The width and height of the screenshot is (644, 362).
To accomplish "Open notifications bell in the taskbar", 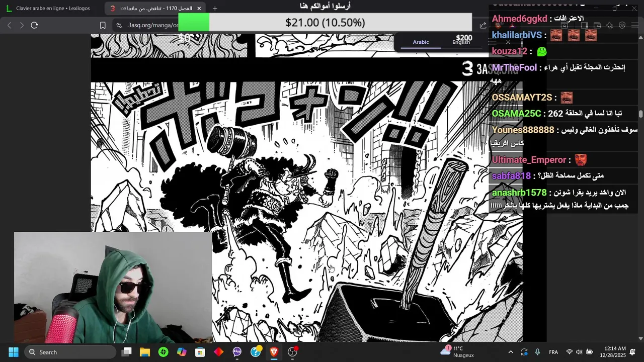I will point(633,352).
